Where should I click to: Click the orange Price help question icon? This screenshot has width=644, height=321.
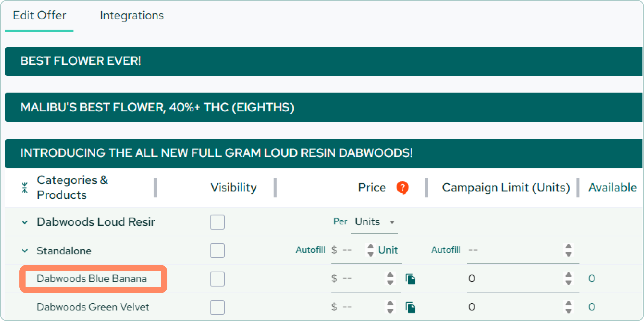[402, 188]
